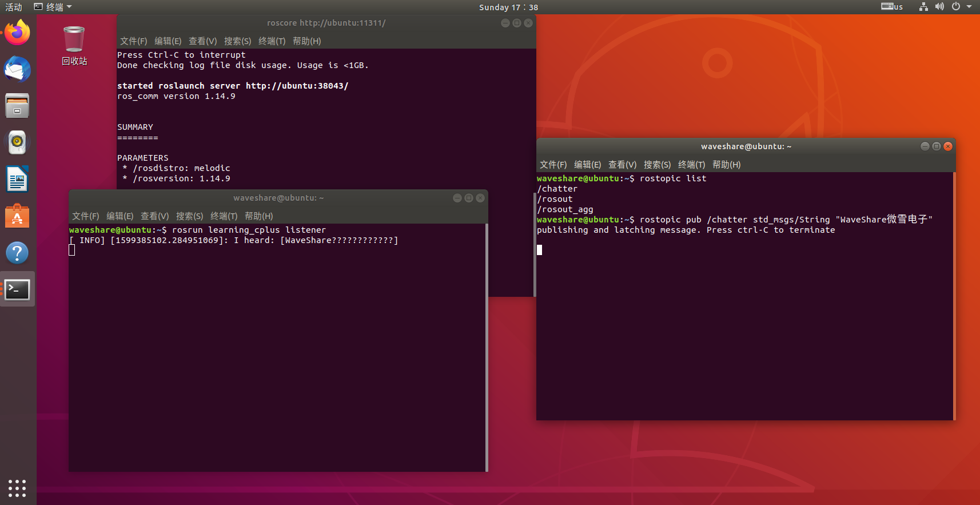Close the listener terminal window

[480, 198]
